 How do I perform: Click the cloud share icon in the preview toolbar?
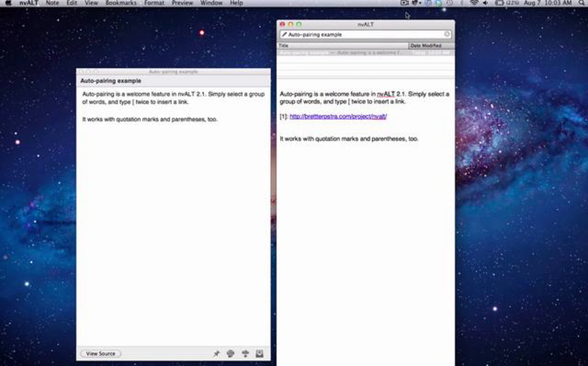click(245, 353)
